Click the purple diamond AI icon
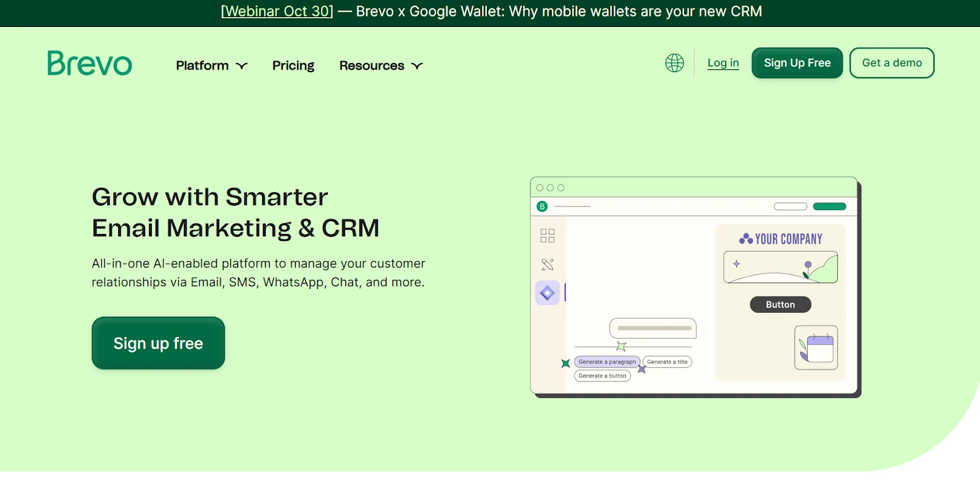The image size is (980, 485). [x=548, y=293]
